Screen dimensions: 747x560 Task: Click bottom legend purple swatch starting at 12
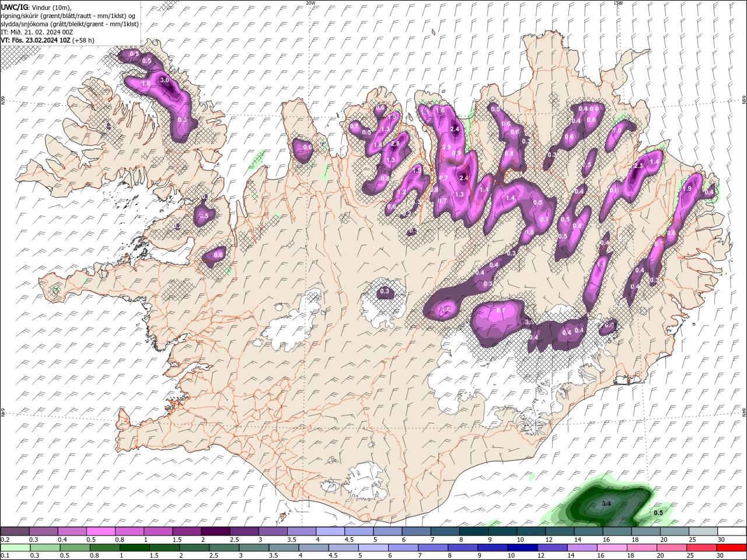click(x=553, y=548)
